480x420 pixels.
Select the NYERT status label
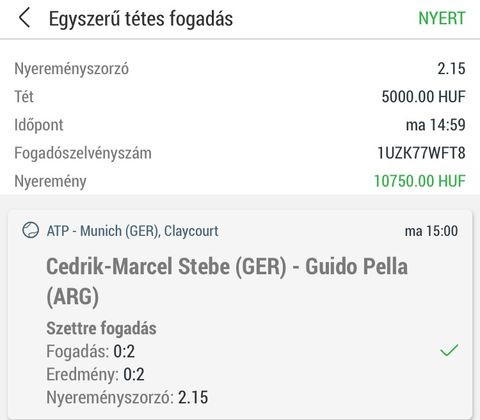pyautogui.click(x=442, y=18)
